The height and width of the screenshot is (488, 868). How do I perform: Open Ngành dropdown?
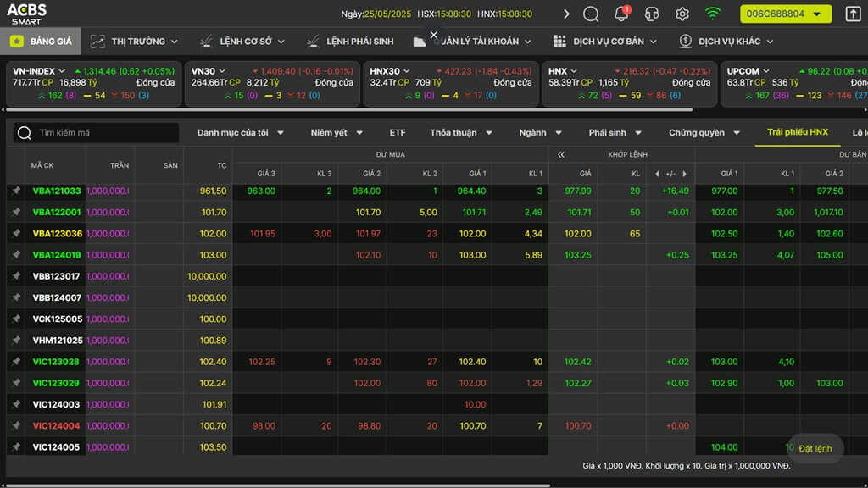540,133
